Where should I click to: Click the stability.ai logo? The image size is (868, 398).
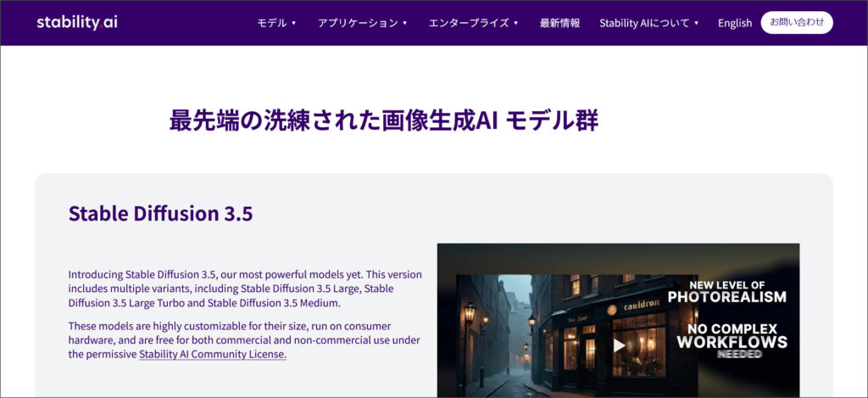77,23
